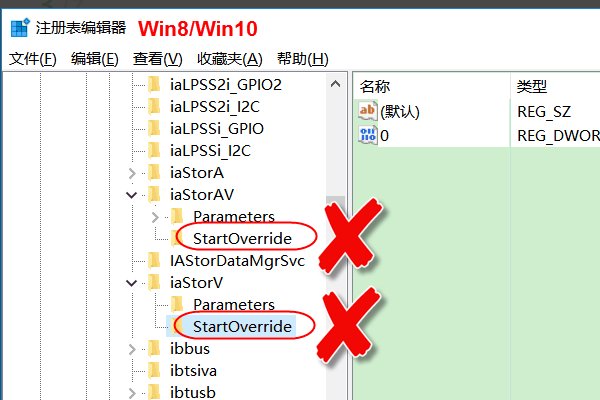
Task: Open the 帮助(H) menu
Action: click(302, 59)
